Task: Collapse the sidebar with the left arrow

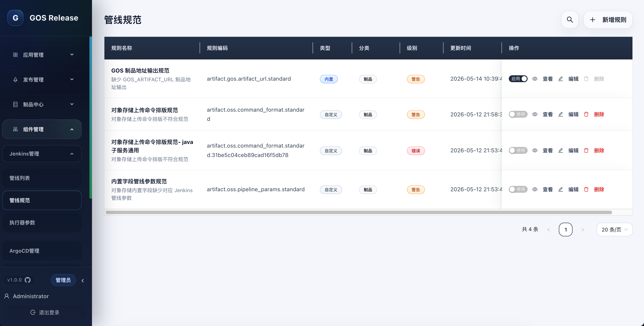Action: [x=83, y=280]
